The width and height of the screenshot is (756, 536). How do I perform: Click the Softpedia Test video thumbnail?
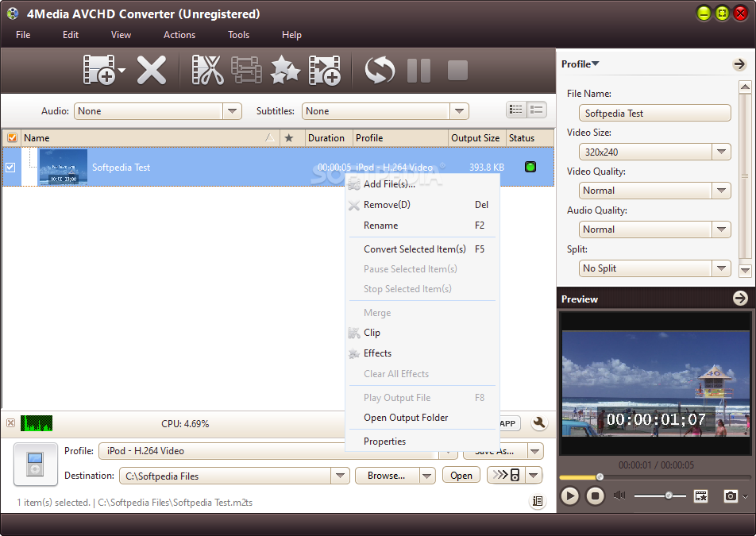click(x=64, y=167)
